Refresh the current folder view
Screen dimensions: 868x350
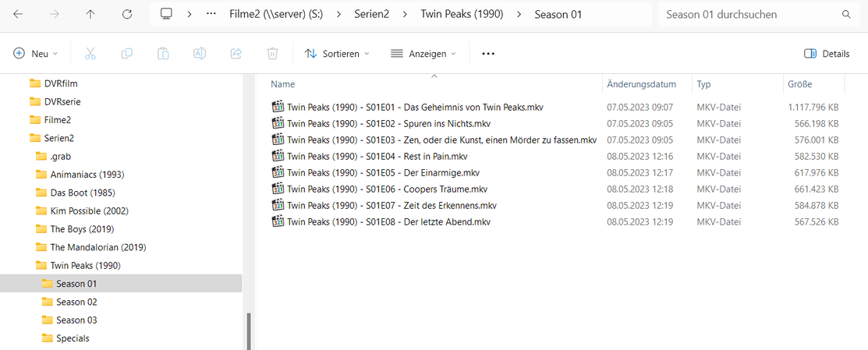(127, 14)
